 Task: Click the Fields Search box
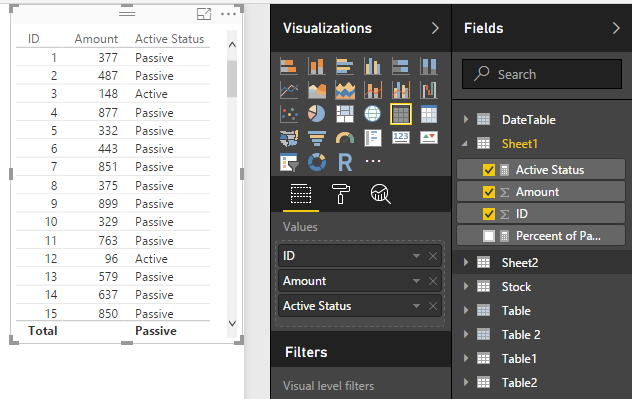[x=542, y=74]
